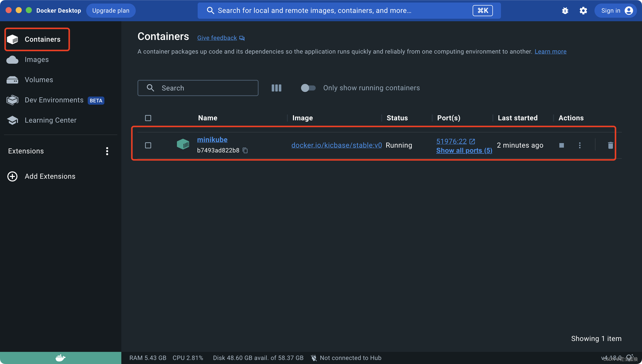Viewport: 642px width, 364px height.
Task: Delete the minikube container with trash icon
Action: (610, 145)
